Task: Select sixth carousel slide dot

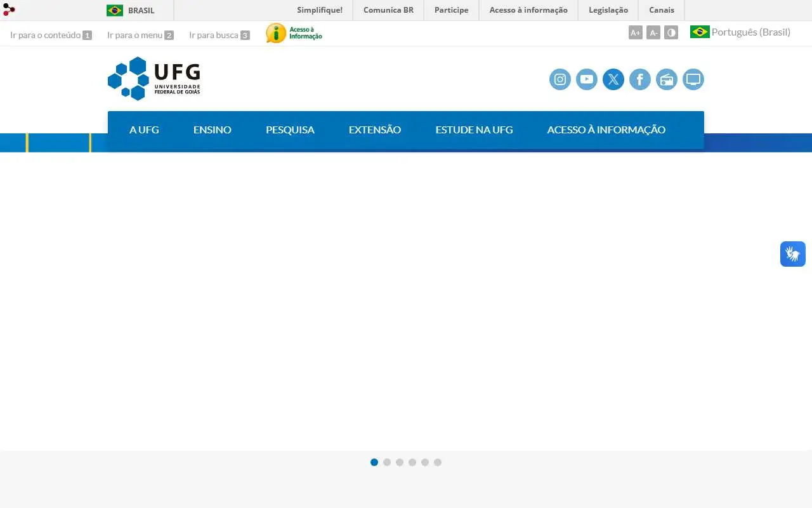Action: 438,462
